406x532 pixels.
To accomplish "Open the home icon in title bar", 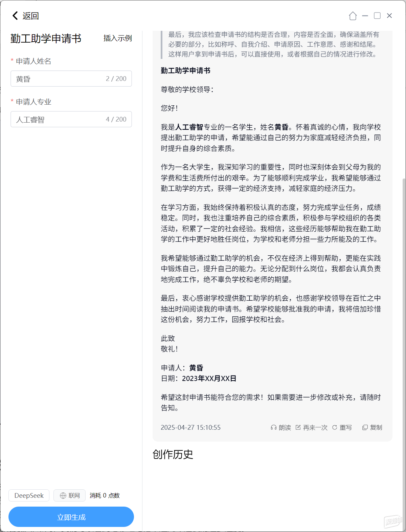I will [353, 16].
